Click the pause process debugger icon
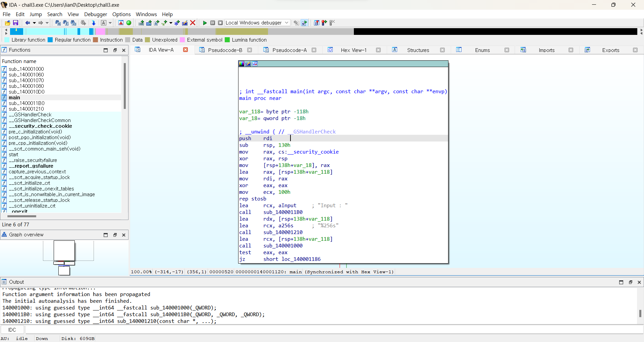Screen dimensions: 644x342 [x=213, y=23]
